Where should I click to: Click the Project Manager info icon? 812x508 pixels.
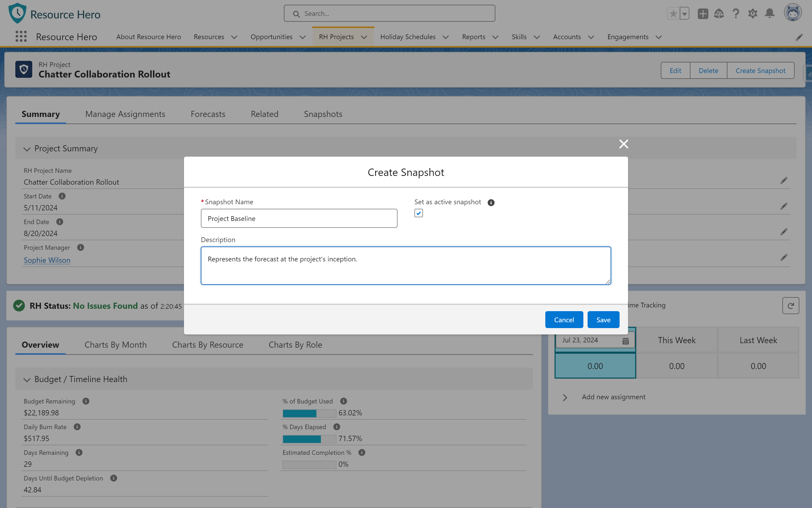pos(81,247)
